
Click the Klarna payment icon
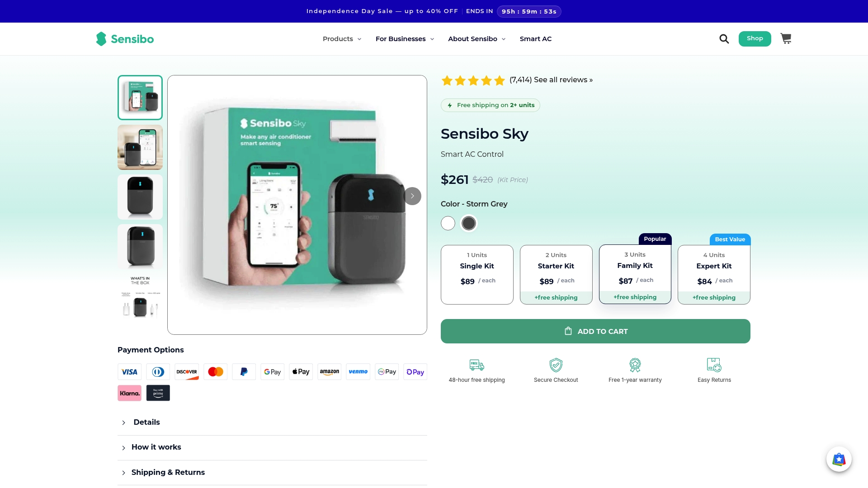pyautogui.click(x=130, y=393)
